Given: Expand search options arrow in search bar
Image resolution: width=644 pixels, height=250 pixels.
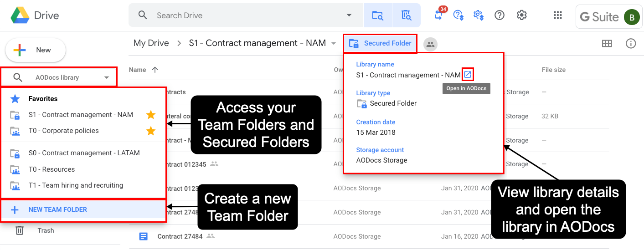Looking at the screenshot, I should pyautogui.click(x=349, y=15).
